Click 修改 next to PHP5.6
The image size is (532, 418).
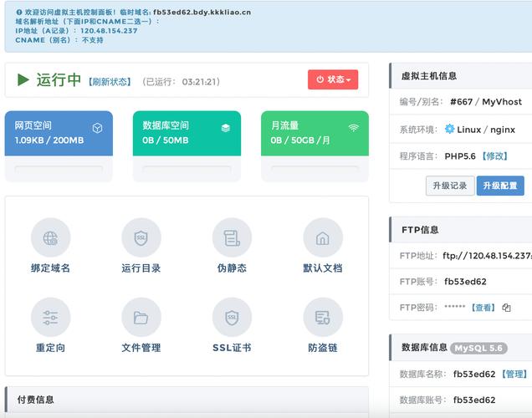(495, 156)
